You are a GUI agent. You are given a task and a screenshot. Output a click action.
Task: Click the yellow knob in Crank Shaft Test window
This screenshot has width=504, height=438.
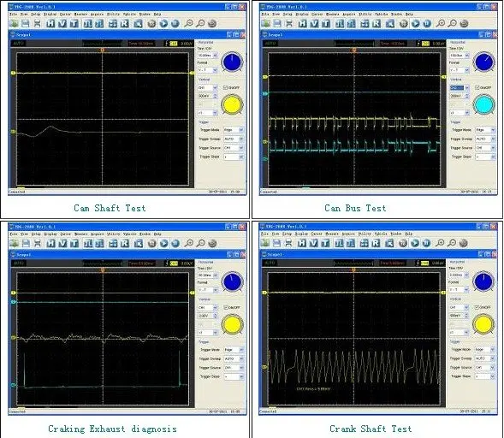(x=483, y=324)
